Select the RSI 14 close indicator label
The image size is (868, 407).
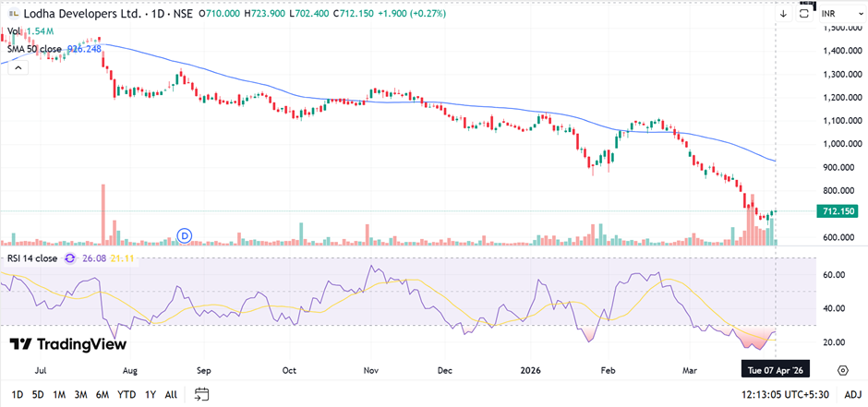(x=33, y=258)
